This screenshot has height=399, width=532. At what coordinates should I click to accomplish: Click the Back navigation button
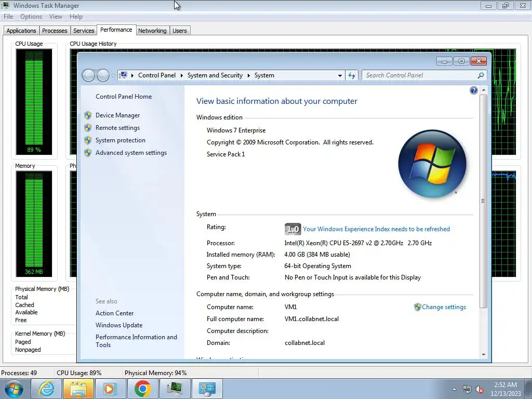pos(88,75)
